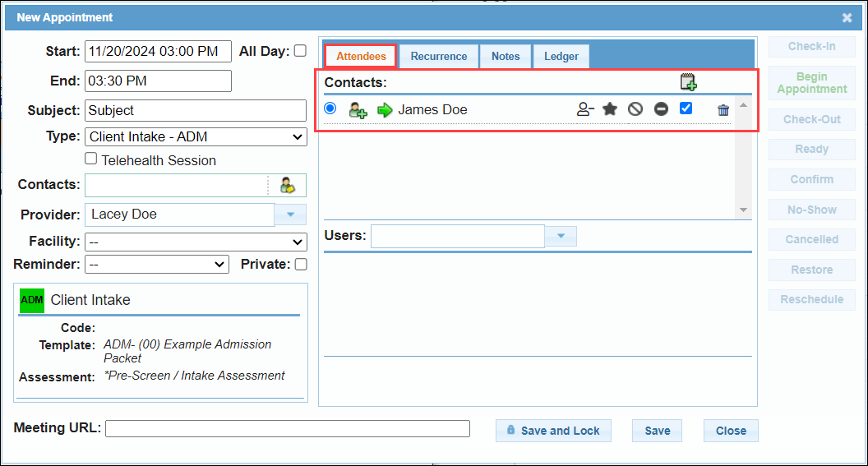868x466 pixels.
Task: Click the Confirm button
Action: [x=811, y=179]
